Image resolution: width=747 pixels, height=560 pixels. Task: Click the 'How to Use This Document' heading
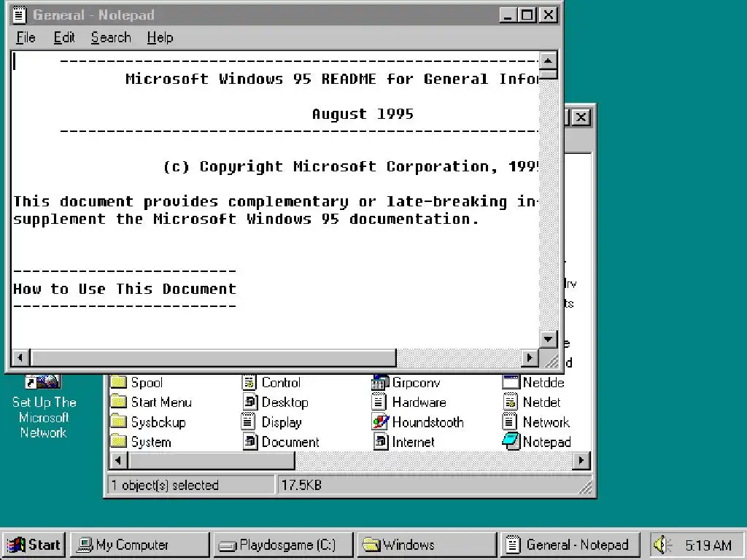pos(125,289)
